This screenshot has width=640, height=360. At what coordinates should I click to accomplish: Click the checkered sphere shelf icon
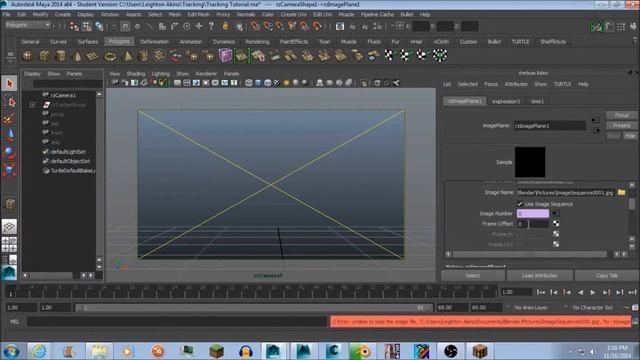440,55
